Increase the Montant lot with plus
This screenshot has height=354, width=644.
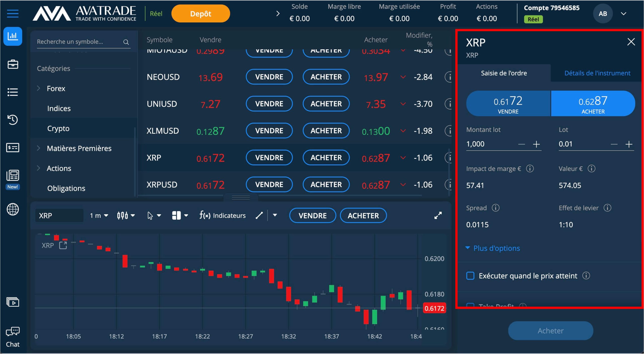pos(536,144)
